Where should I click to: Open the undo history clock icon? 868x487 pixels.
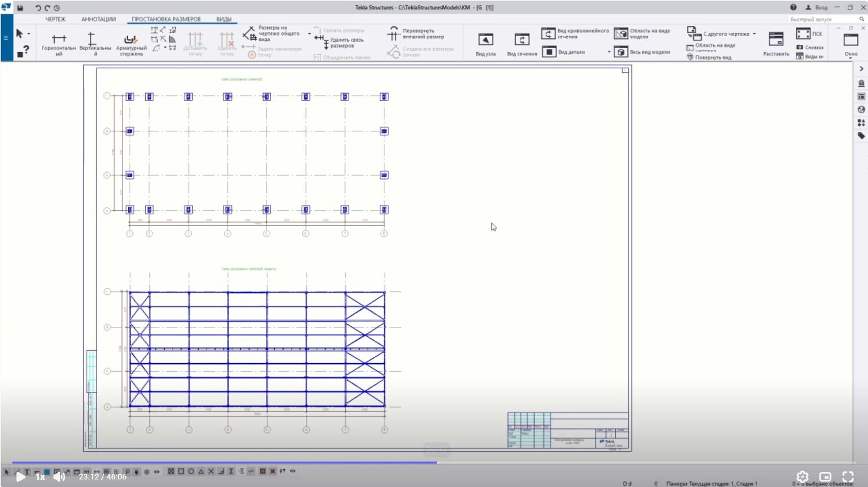56,8
